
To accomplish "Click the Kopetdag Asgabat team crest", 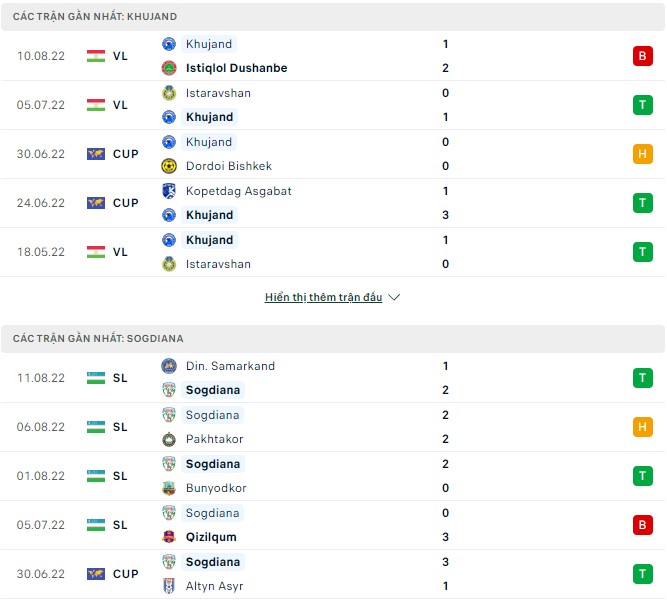I will point(169,191).
